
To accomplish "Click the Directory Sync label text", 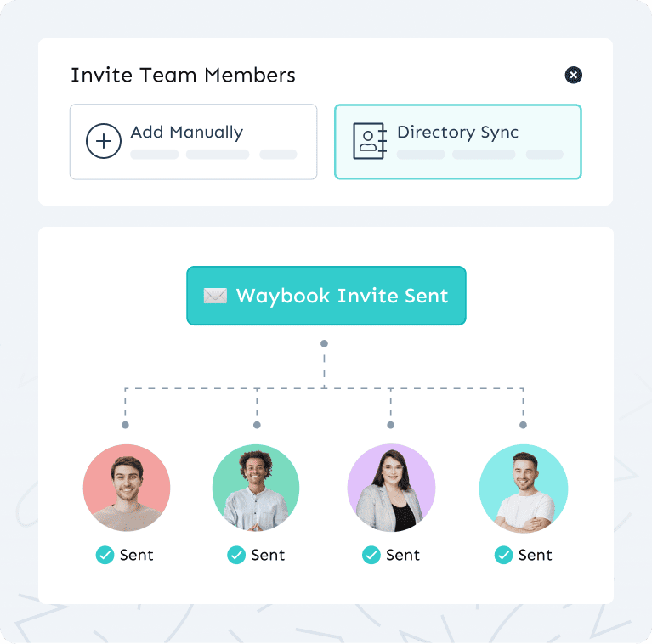I will pos(458,133).
